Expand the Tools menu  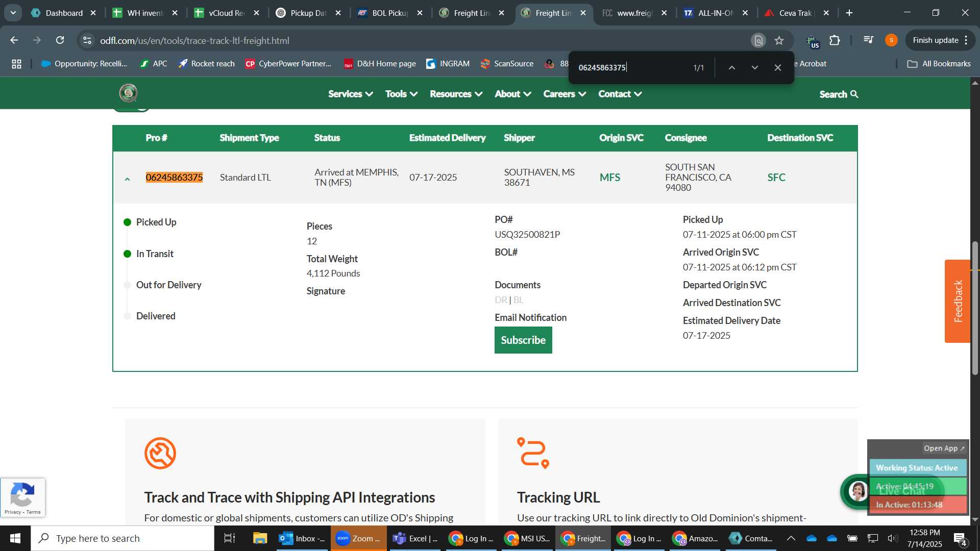pyautogui.click(x=401, y=94)
